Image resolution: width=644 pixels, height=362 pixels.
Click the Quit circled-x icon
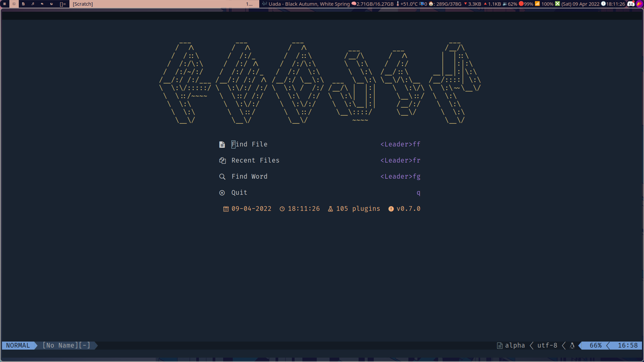click(x=222, y=193)
